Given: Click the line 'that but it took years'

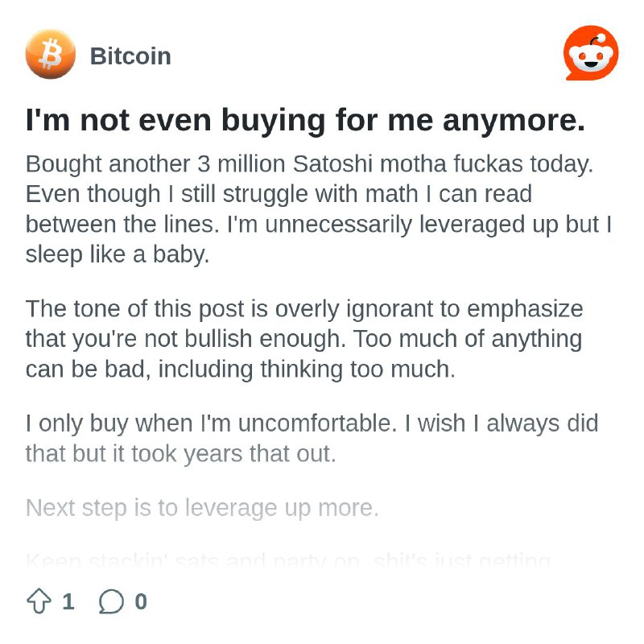Looking at the screenshot, I should point(180,454).
